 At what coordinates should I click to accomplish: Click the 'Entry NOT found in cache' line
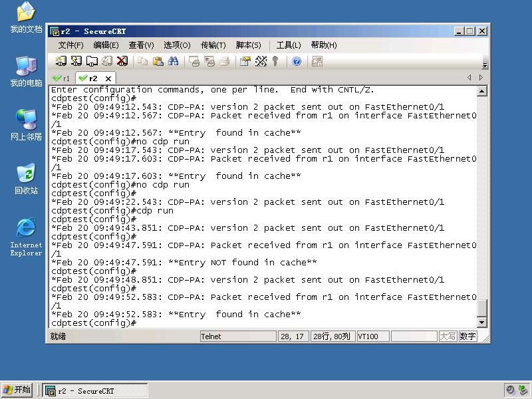pyautogui.click(x=184, y=263)
